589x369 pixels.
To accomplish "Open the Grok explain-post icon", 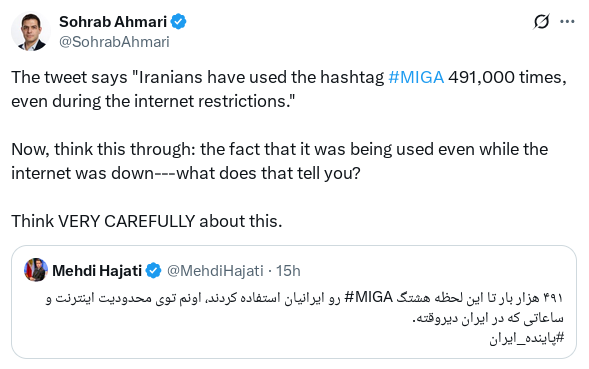I will pyautogui.click(x=541, y=21).
